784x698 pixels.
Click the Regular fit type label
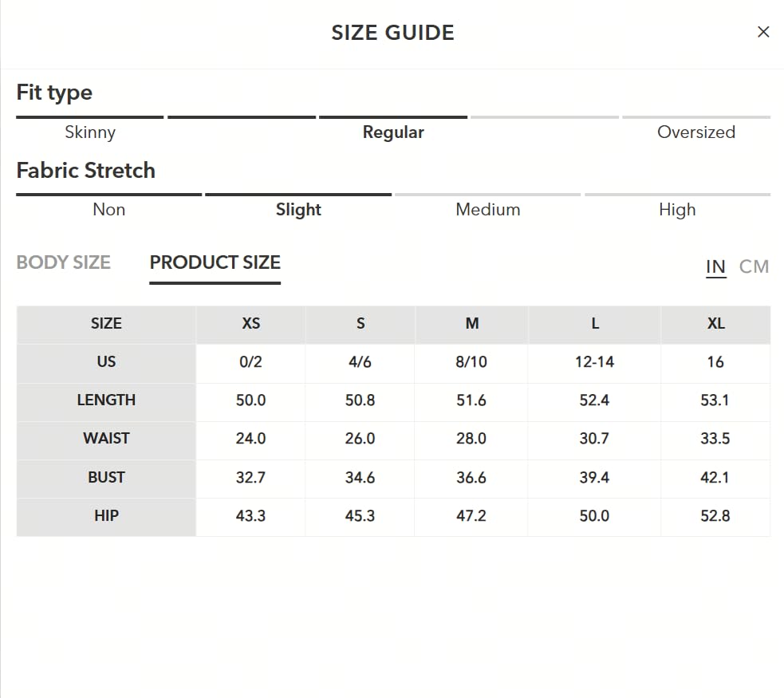click(393, 132)
